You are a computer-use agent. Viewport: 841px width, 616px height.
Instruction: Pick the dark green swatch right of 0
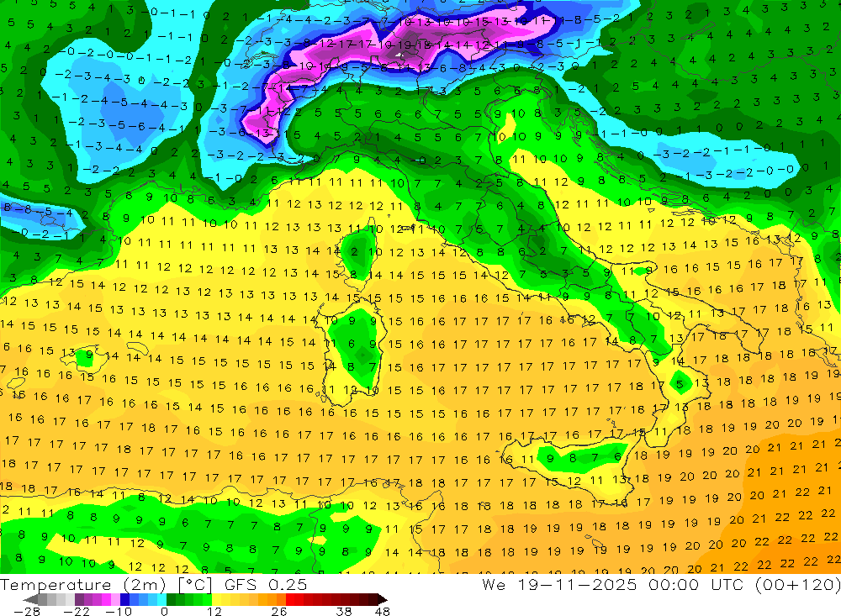(171, 599)
